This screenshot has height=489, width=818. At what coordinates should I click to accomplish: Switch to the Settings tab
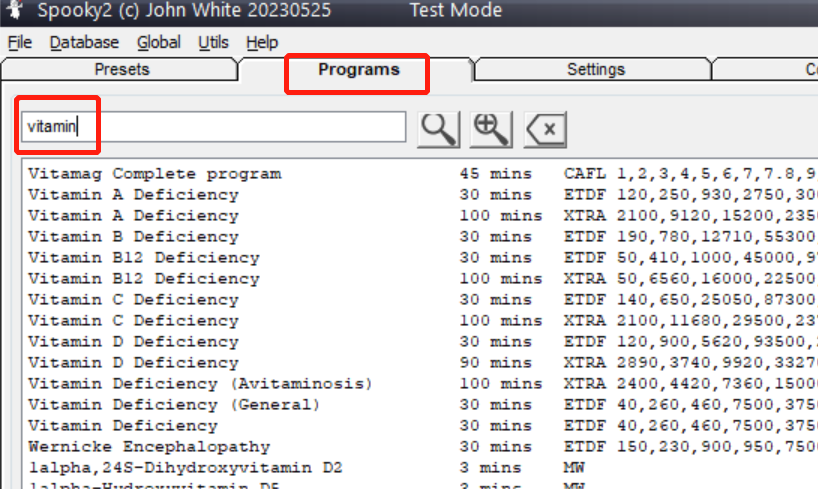(x=595, y=70)
